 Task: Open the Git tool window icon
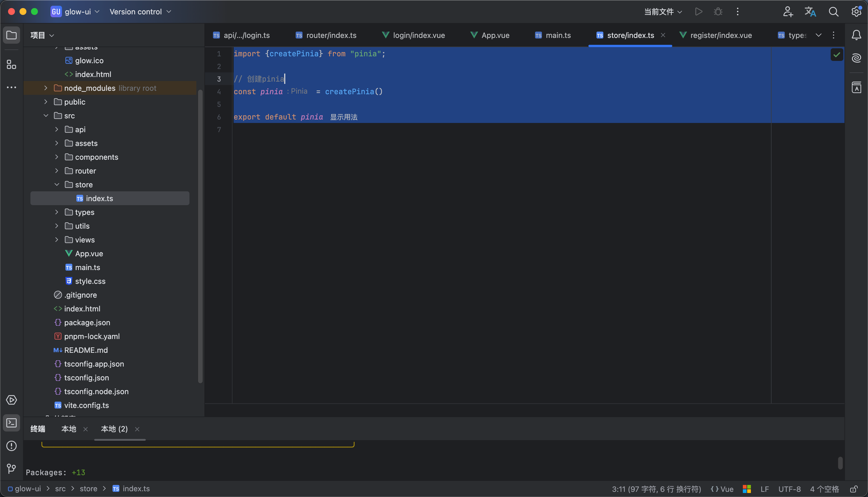point(11,468)
